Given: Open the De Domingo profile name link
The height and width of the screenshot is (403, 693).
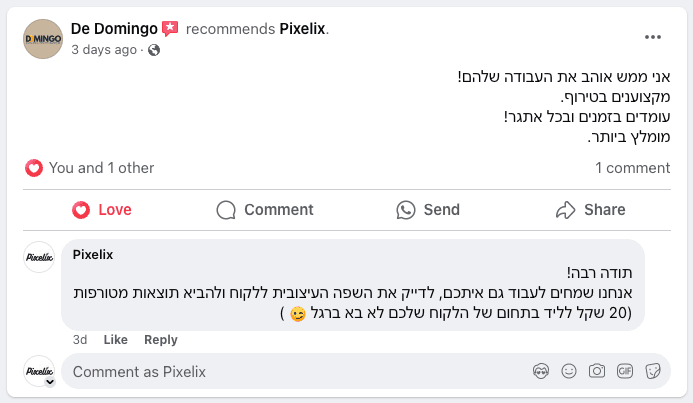Looking at the screenshot, I should 114,29.
